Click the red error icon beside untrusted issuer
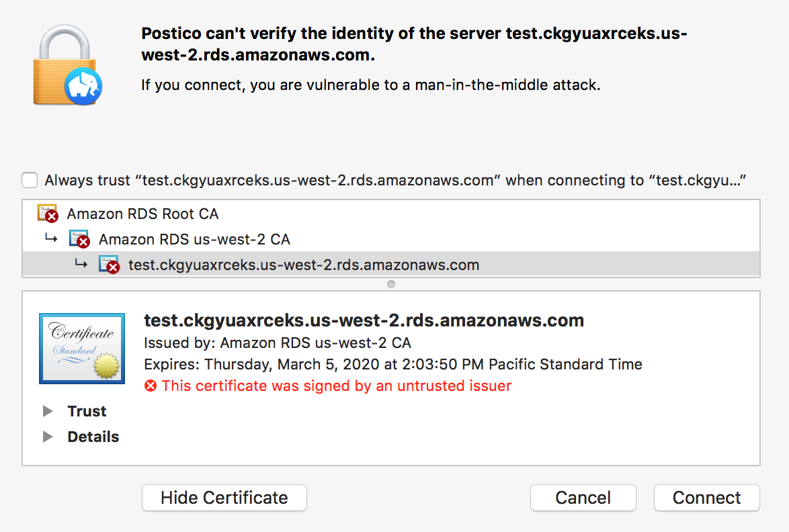Image resolution: width=789 pixels, height=532 pixels. [x=151, y=386]
